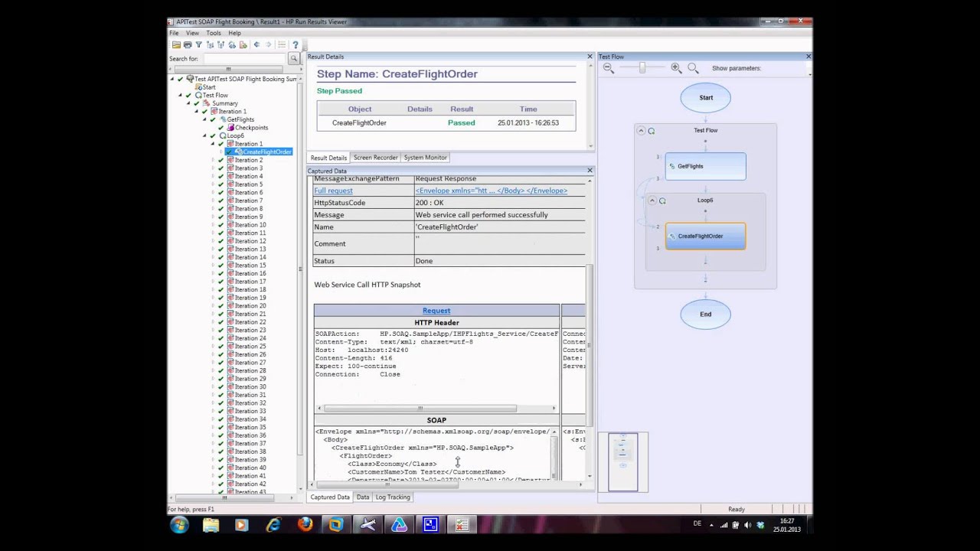This screenshot has height=551, width=980.
Task: Open Windows Explorer from taskbar
Action: coord(211,525)
